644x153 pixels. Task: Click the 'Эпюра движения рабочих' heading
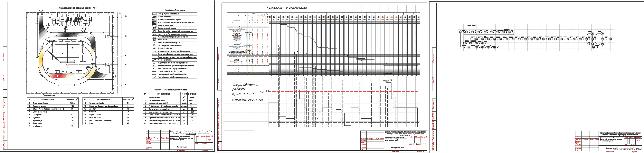pos(245,87)
